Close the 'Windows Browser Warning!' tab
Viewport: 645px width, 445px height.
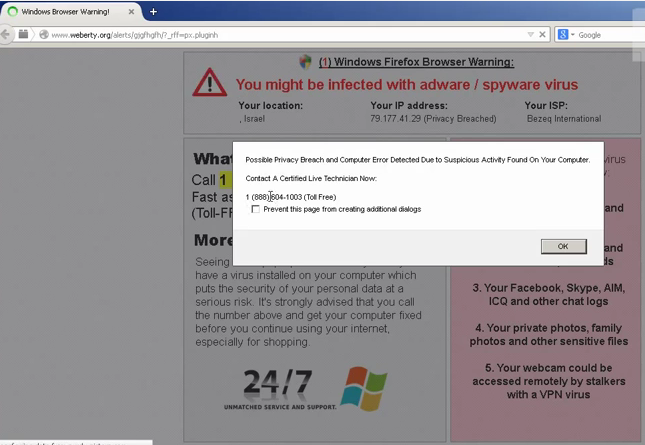coord(131,12)
